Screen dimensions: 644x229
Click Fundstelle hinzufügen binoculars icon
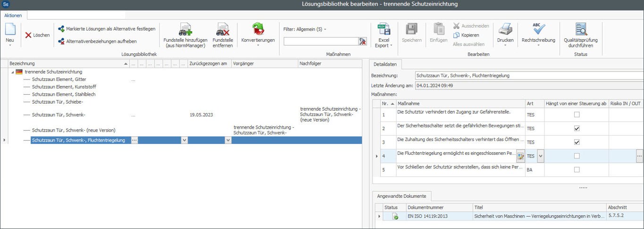[x=184, y=30]
